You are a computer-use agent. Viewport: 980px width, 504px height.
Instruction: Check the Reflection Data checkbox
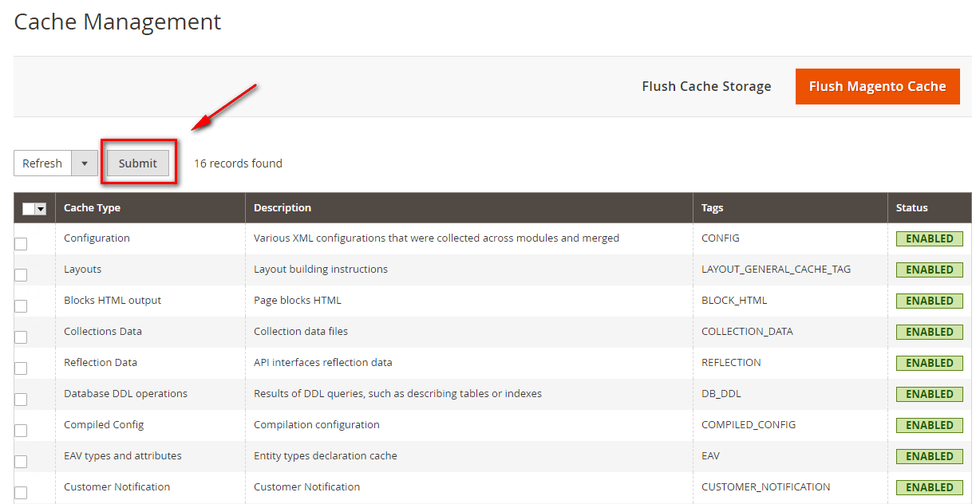[x=20, y=368]
